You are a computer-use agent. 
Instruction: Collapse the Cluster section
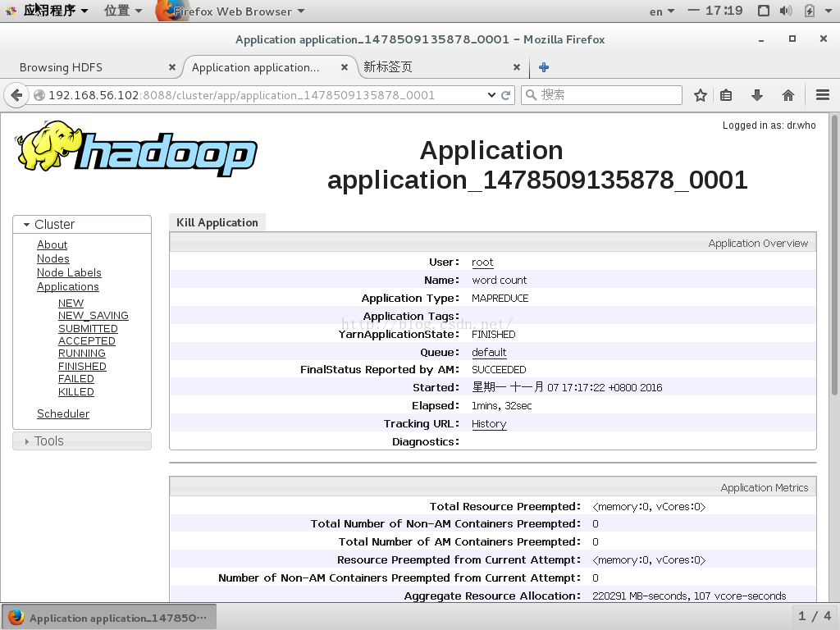point(82,225)
